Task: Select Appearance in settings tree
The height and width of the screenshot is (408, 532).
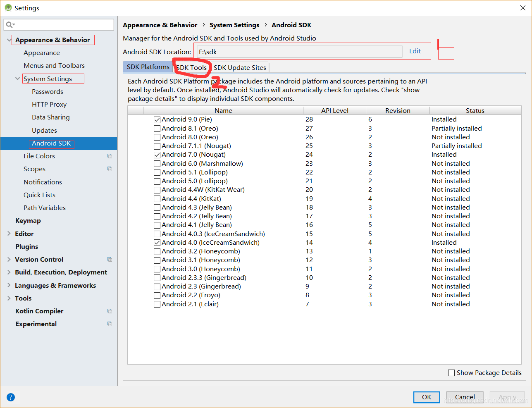Action: [x=42, y=52]
